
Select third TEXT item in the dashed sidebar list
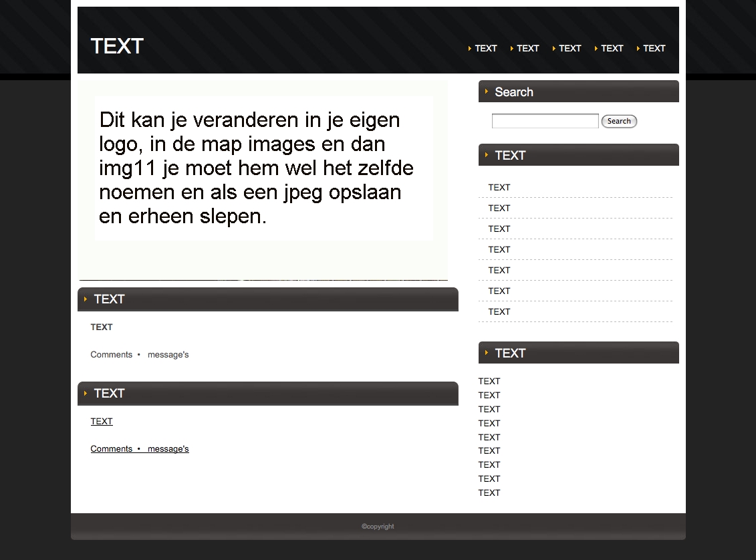(x=499, y=229)
